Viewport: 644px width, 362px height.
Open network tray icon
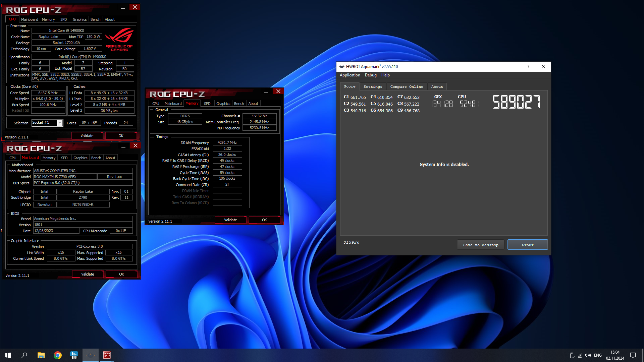[580, 355]
